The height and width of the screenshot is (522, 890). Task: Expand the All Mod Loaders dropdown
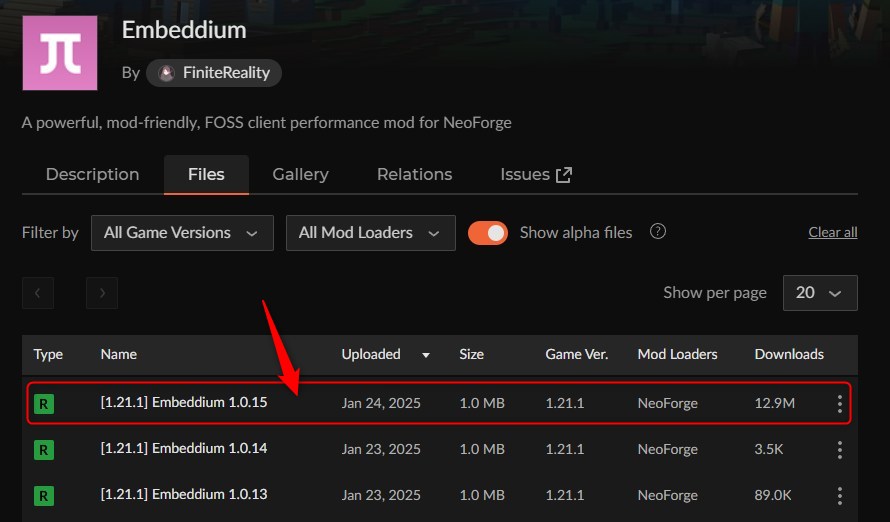[371, 233]
